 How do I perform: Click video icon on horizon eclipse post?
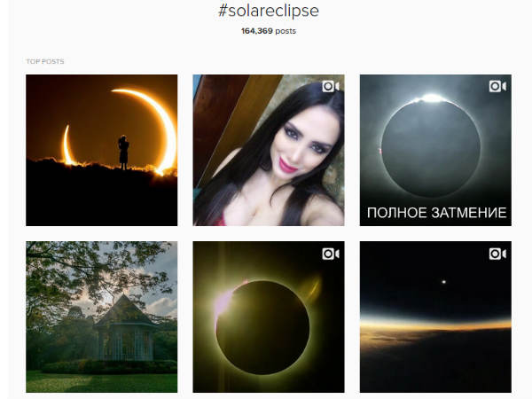click(x=497, y=254)
